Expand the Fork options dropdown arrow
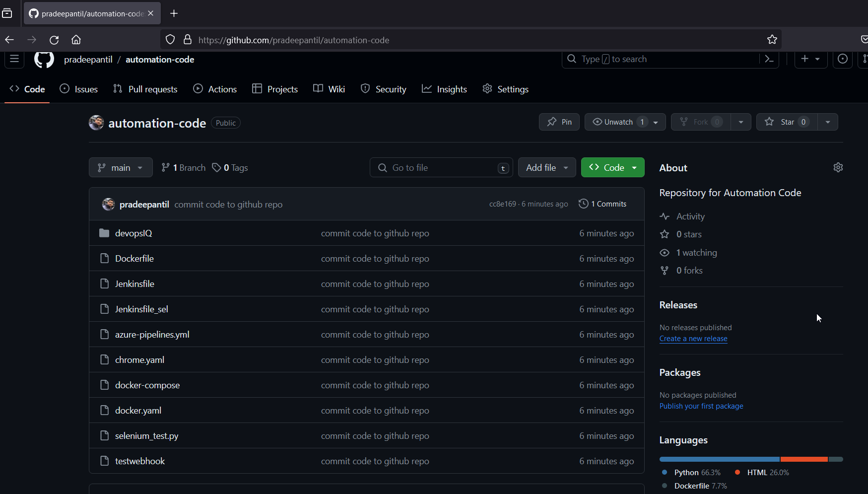This screenshot has width=868, height=494. pos(741,122)
